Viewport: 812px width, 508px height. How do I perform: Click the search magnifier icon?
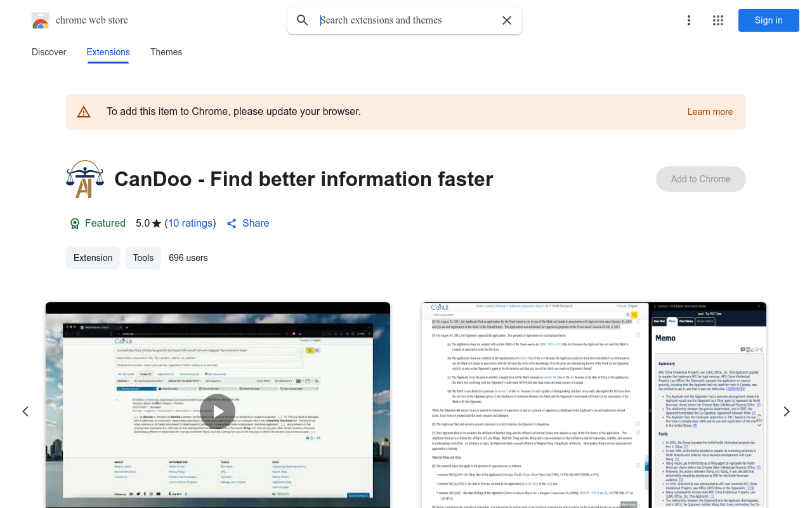tap(303, 20)
